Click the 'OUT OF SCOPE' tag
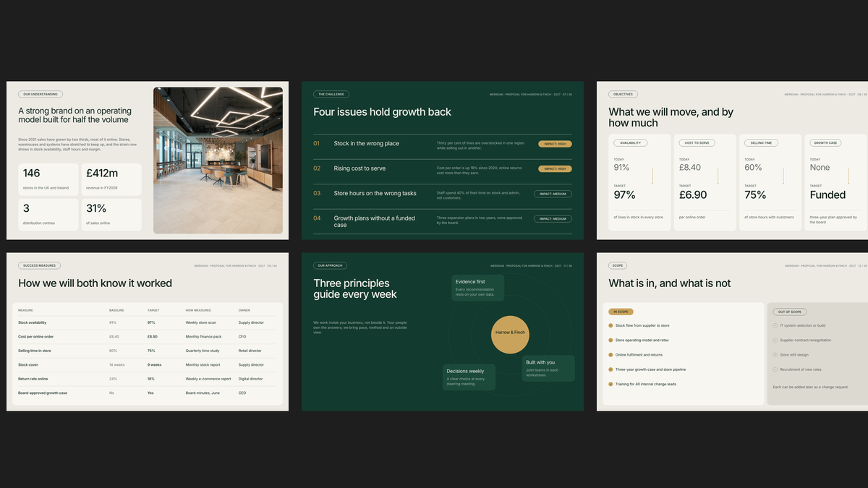 tap(788, 312)
